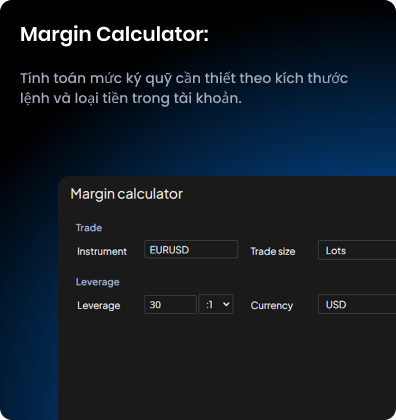Click the Currency label

[x=272, y=305]
